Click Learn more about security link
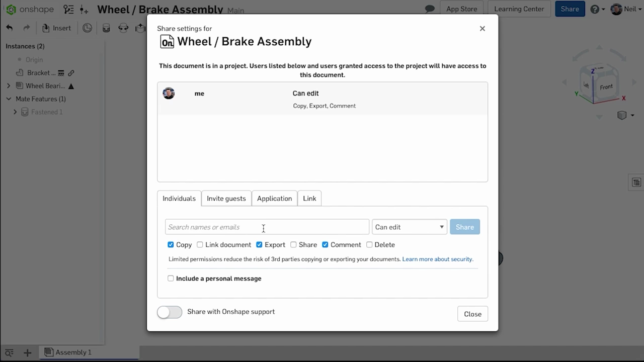The width and height of the screenshot is (644, 362). tap(438, 259)
